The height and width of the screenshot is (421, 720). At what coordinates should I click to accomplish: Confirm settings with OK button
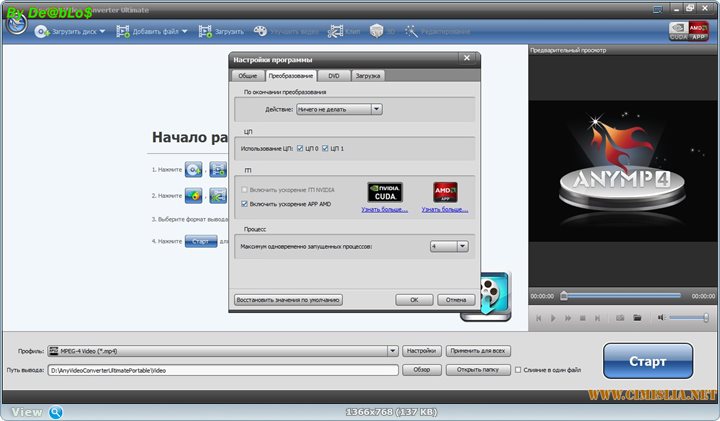click(414, 300)
